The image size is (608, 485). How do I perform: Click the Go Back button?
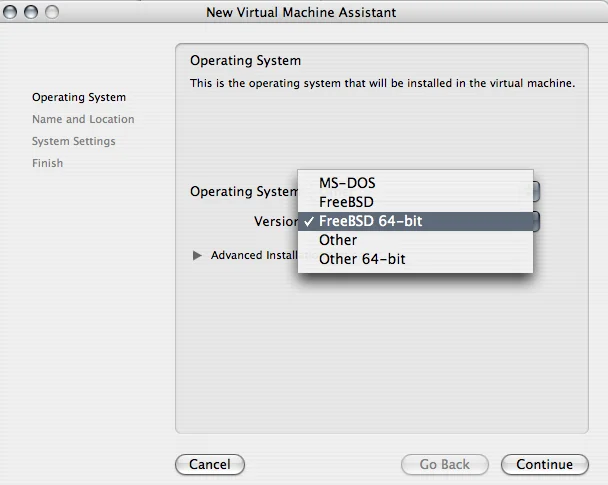[444, 464]
